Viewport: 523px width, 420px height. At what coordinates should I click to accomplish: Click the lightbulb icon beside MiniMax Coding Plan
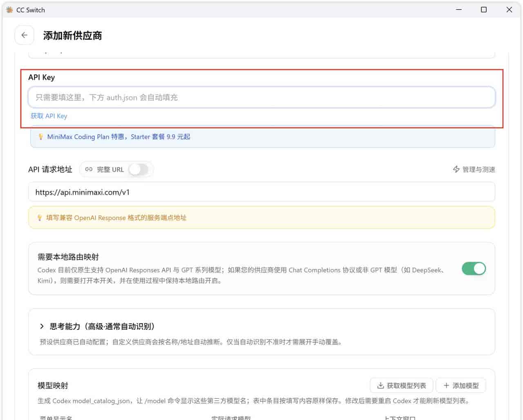pyautogui.click(x=40, y=137)
